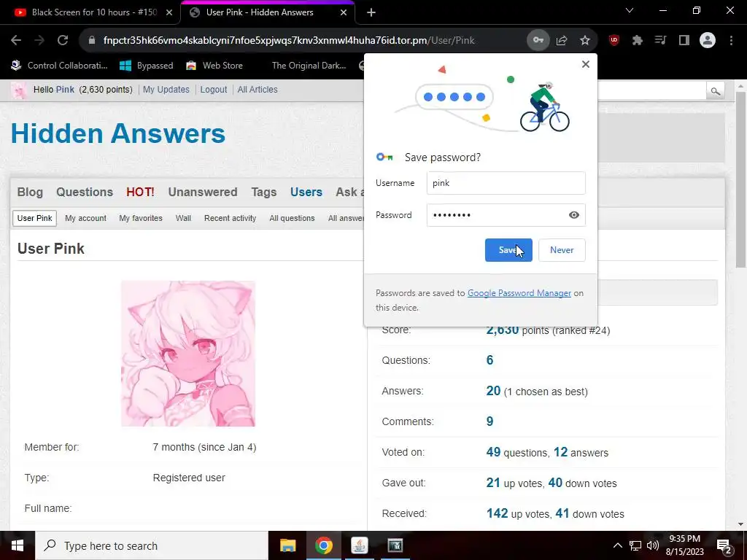The width and height of the screenshot is (747, 560).
Task: Click Chrome icon in taskbar
Action: (323, 545)
